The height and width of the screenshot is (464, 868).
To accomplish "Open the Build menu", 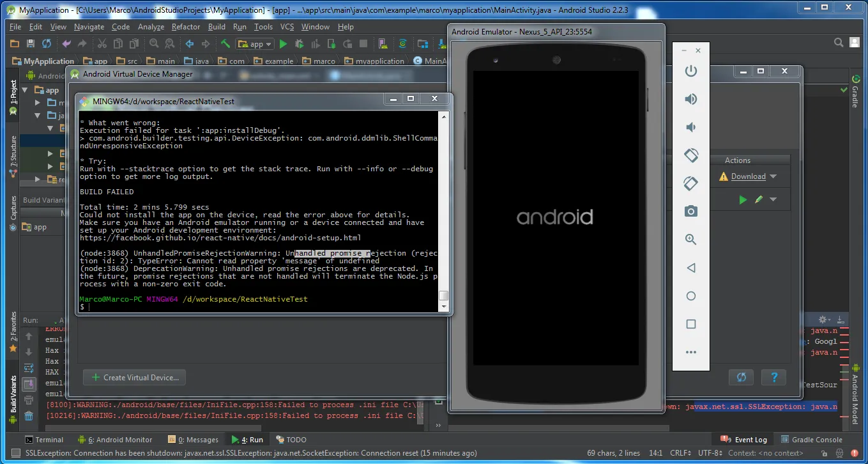I will (x=217, y=27).
